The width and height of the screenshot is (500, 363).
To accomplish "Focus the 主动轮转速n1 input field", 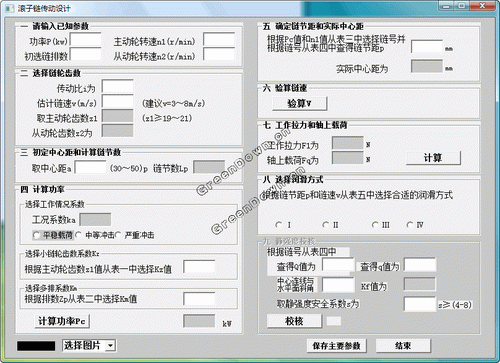I will coord(219,40).
